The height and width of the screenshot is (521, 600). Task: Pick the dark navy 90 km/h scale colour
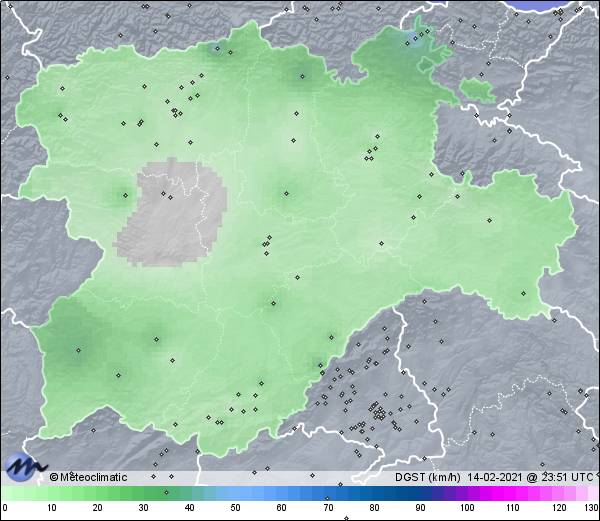coord(420,493)
